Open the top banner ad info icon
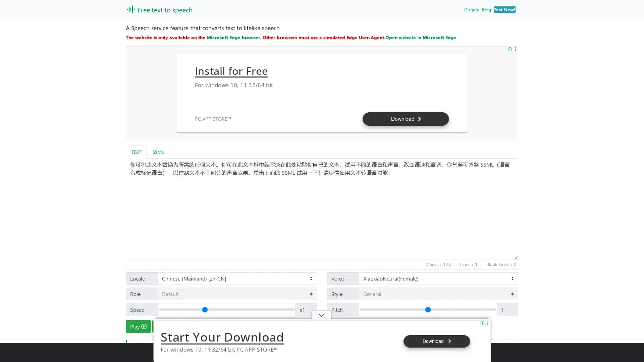Screen dimensions: 644x362 pos(510,49)
